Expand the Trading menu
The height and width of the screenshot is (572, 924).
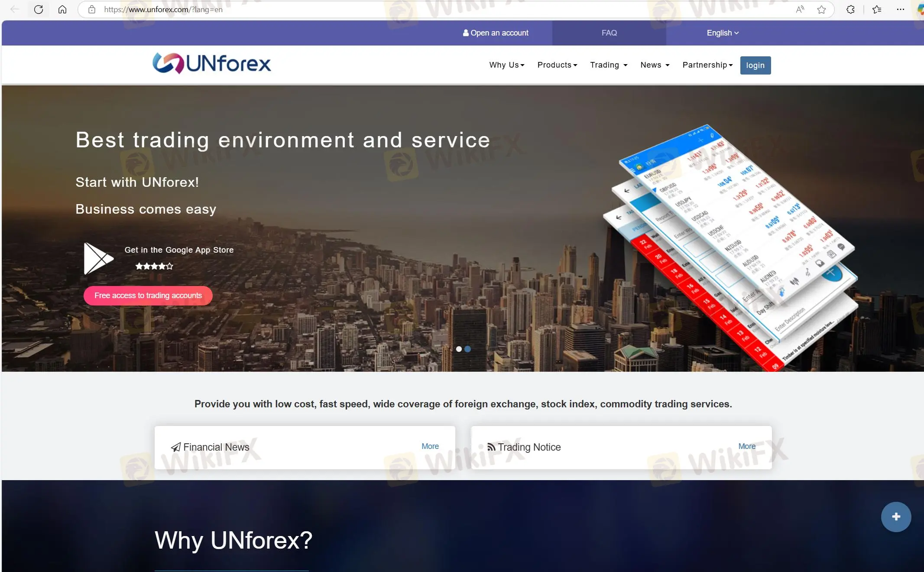[609, 65]
